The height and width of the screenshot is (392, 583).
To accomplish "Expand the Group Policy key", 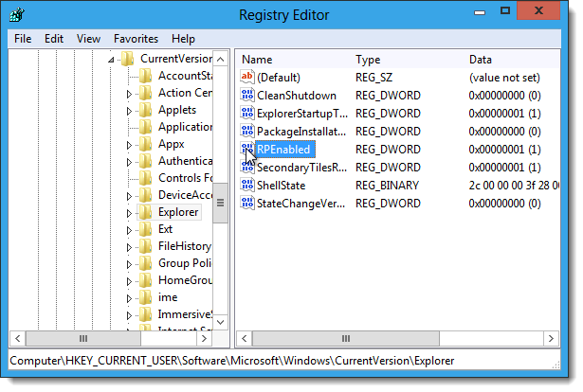I will click(129, 265).
